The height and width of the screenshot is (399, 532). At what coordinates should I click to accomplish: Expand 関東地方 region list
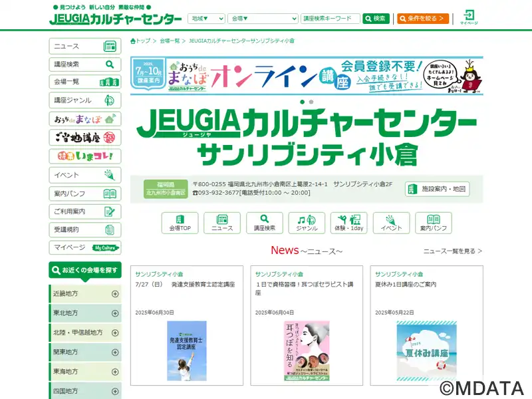tap(85, 352)
